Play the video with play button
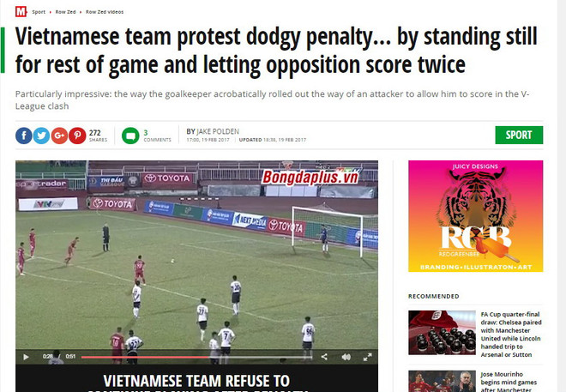This screenshot has width=566, height=392. (x=26, y=357)
